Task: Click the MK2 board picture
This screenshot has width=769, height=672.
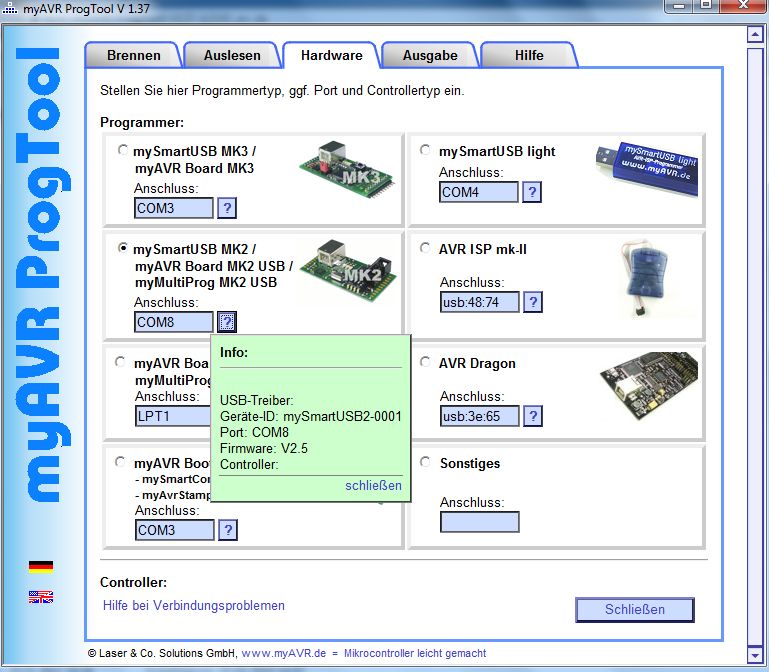Action: 348,270
